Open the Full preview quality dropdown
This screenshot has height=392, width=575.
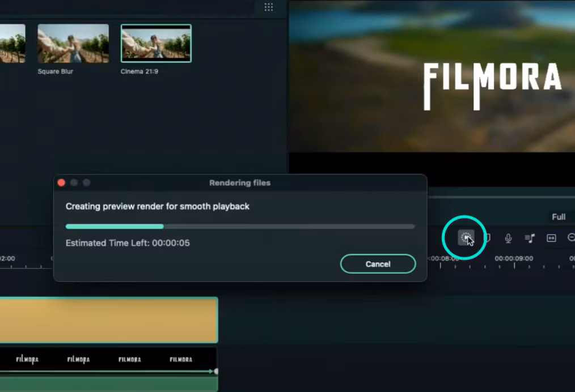(559, 217)
